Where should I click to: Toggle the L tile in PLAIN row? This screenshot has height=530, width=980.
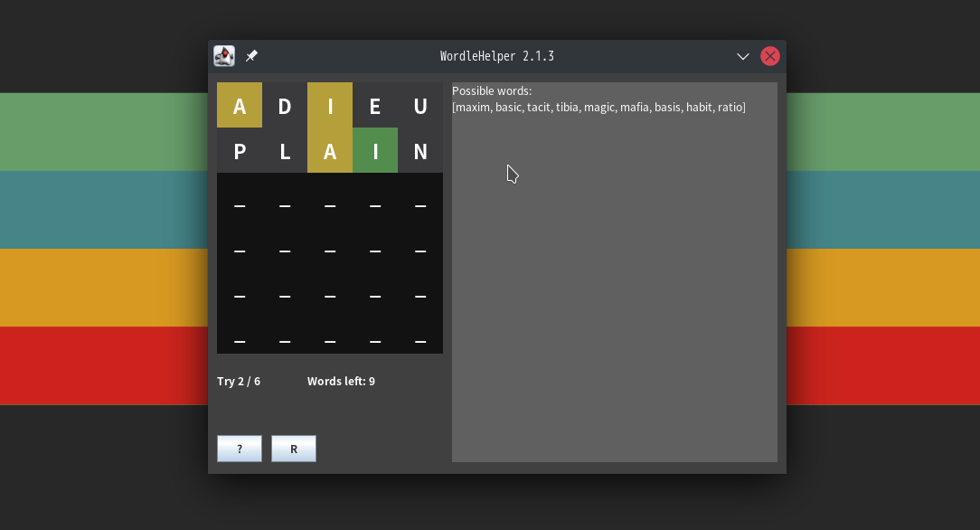tap(285, 150)
